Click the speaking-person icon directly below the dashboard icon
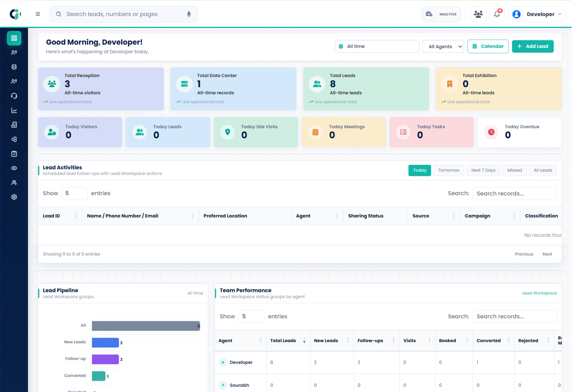This screenshot has width=580, height=392. tap(14, 52)
